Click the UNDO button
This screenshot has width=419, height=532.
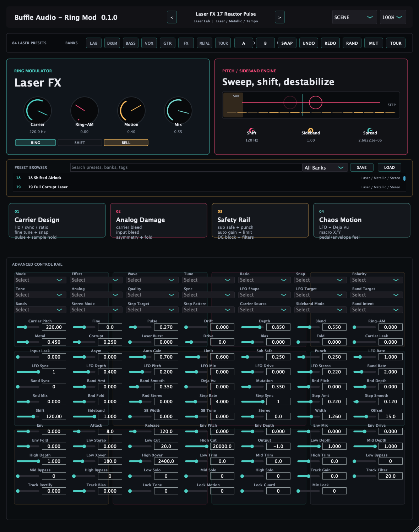point(309,43)
